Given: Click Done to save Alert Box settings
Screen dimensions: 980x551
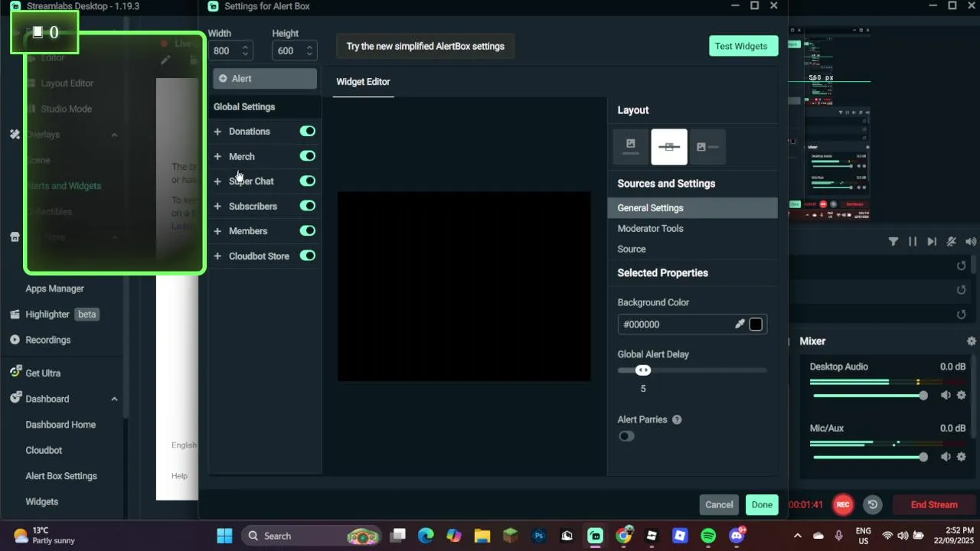Looking at the screenshot, I should click(762, 504).
